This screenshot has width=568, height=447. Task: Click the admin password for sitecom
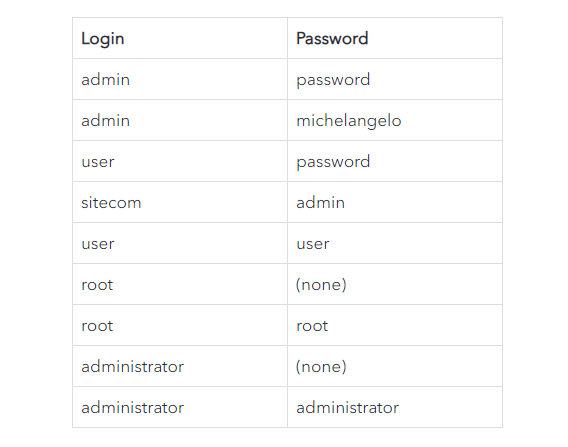(x=395, y=202)
